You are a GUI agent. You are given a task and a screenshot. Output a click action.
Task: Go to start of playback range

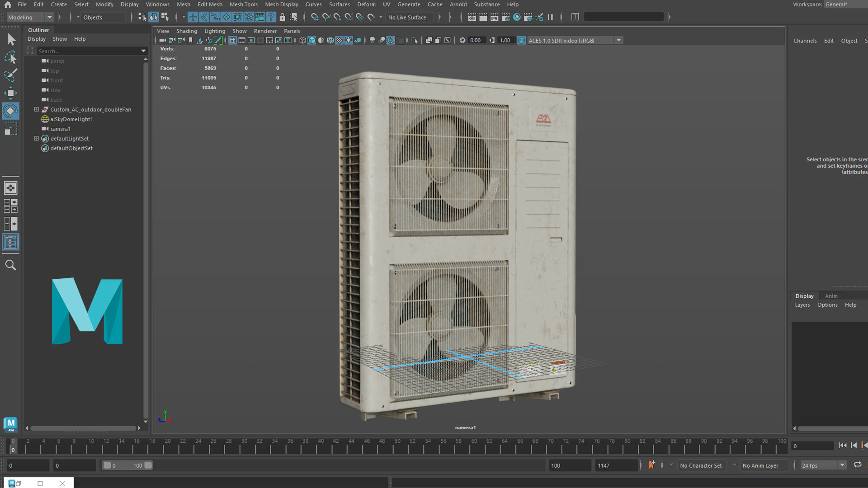[842, 446]
